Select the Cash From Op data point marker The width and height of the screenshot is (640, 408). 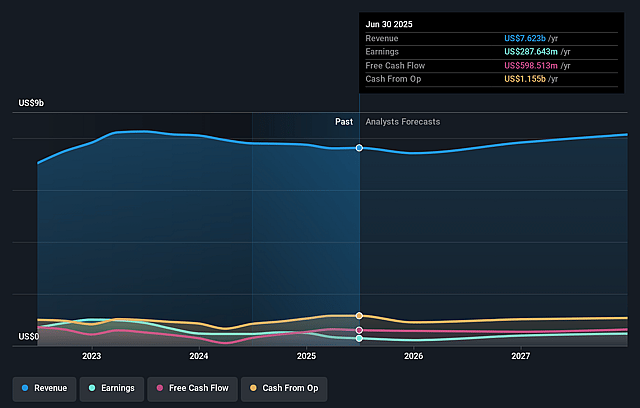click(359, 316)
